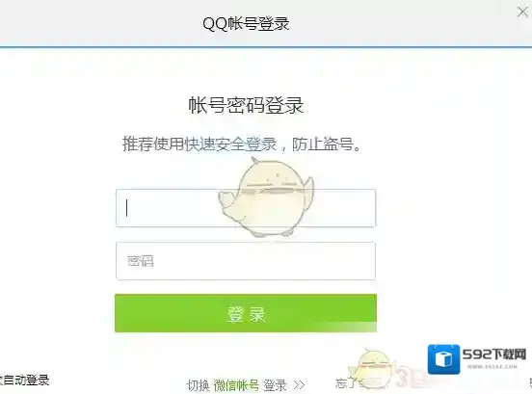Screen dimensions: 532x394
Task: Close the QQ login dialog
Action: tap(522, 12)
